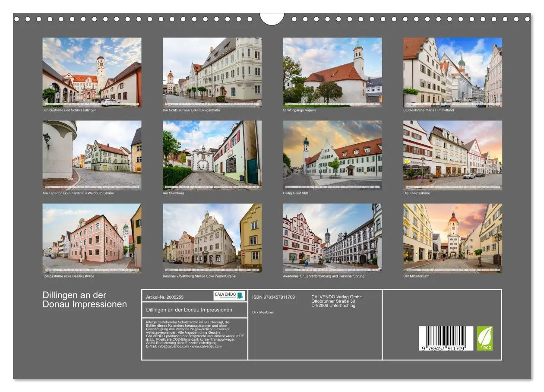Viewport: 544px width, 392px height.
Task: Select the Am Ledertor street photo
Action: (92, 155)
